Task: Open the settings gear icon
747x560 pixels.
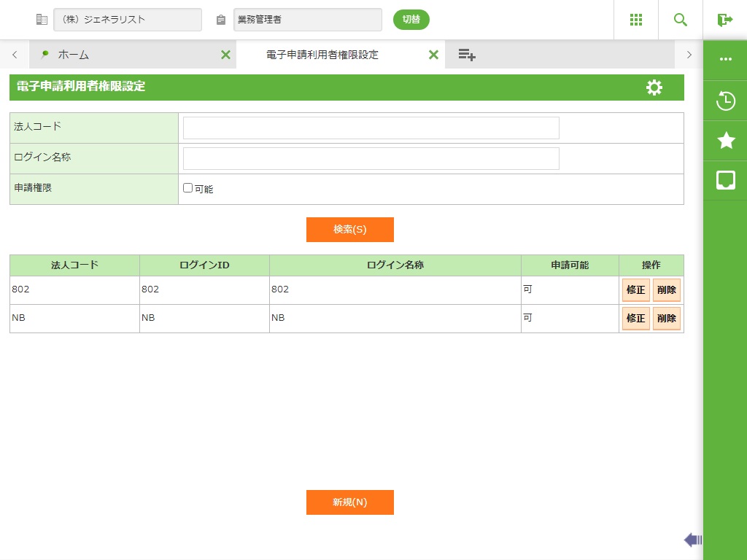Action: click(x=654, y=87)
